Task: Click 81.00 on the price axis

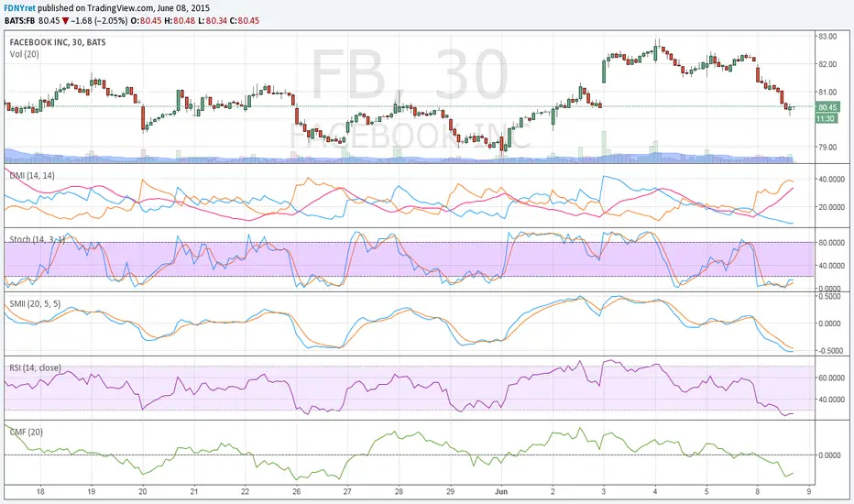Action: tap(827, 92)
